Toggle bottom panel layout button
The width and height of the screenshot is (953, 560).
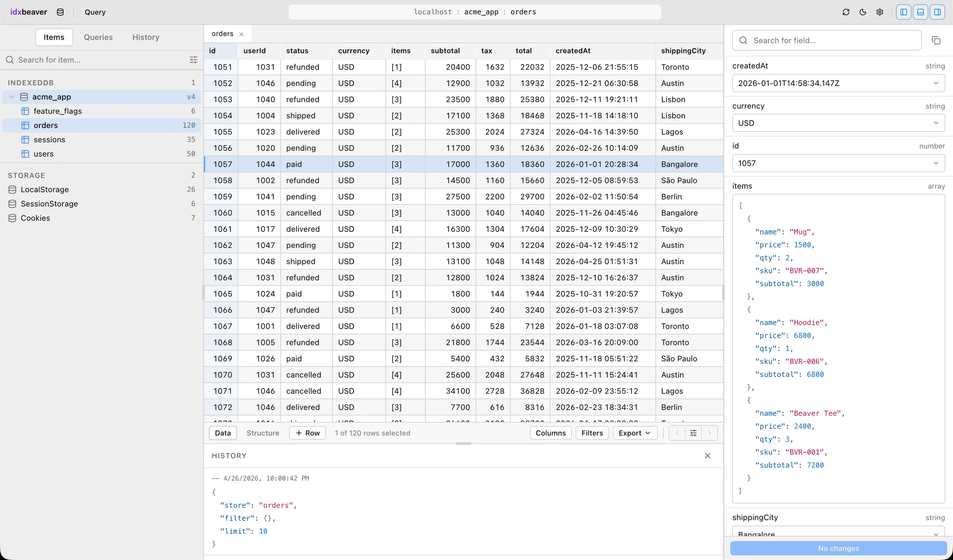tap(921, 12)
